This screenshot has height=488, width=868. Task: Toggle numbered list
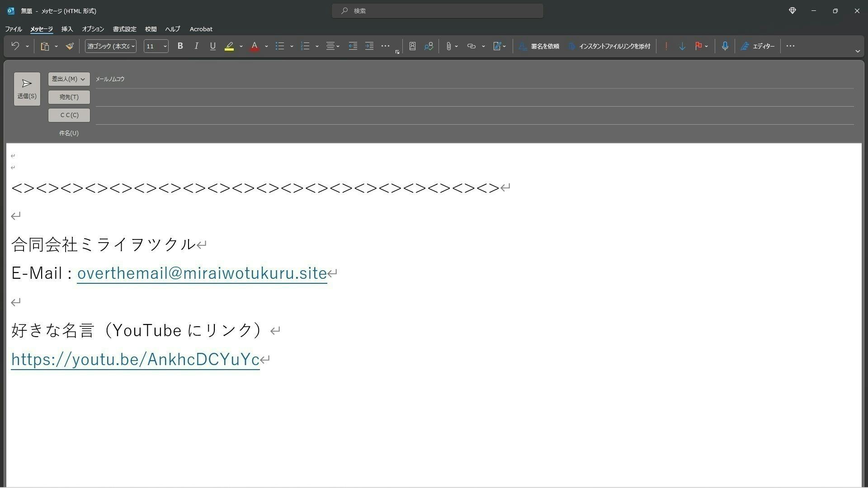(305, 46)
